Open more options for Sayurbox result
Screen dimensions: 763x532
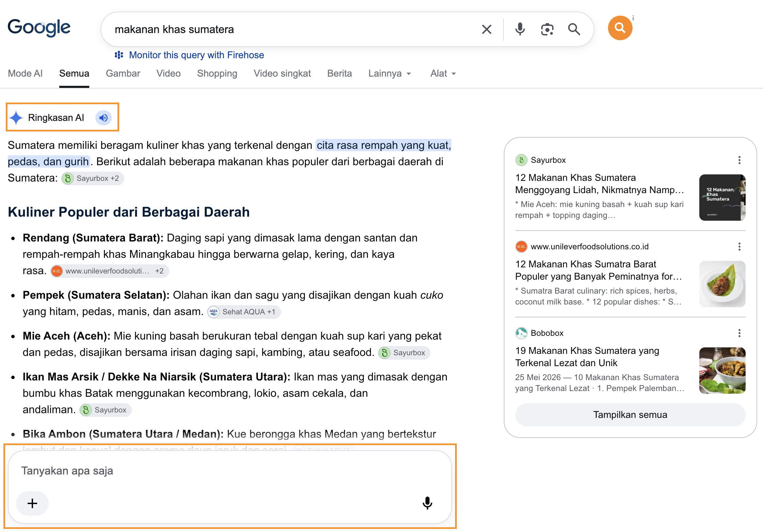[x=739, y=160]
